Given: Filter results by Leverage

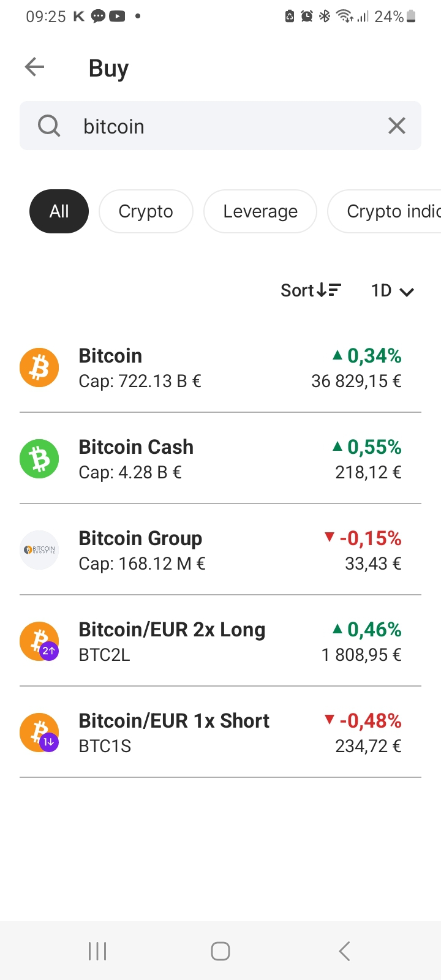Looking at the screenshot, I should point(260,211).
